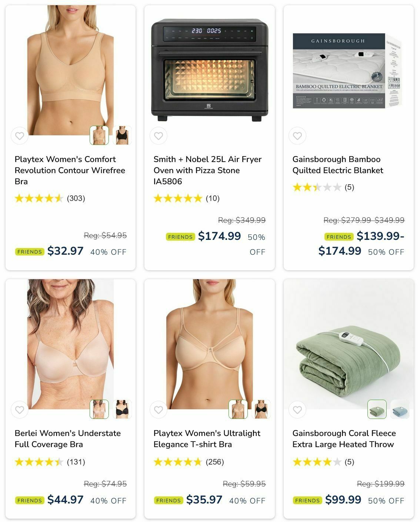
Task: Save Gainsborough Coral Fleece Heated Throw to favorites
Action: pyautogui.click(x=297, y=410)
